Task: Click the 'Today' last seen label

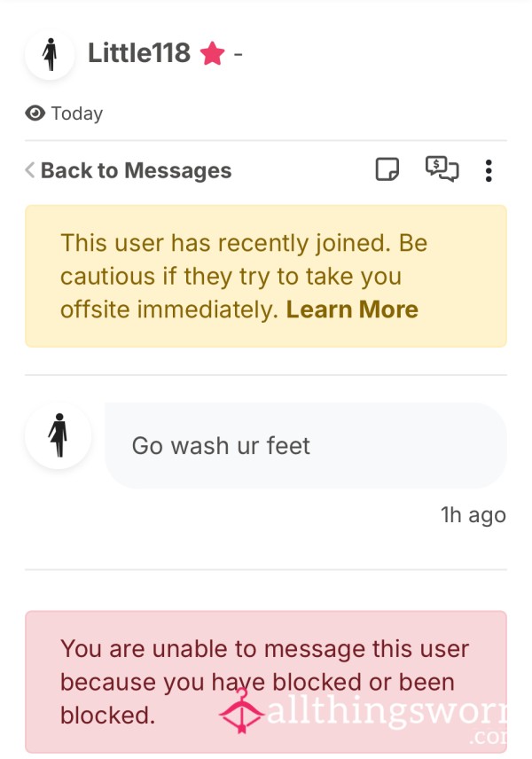Action: point(77,113)
